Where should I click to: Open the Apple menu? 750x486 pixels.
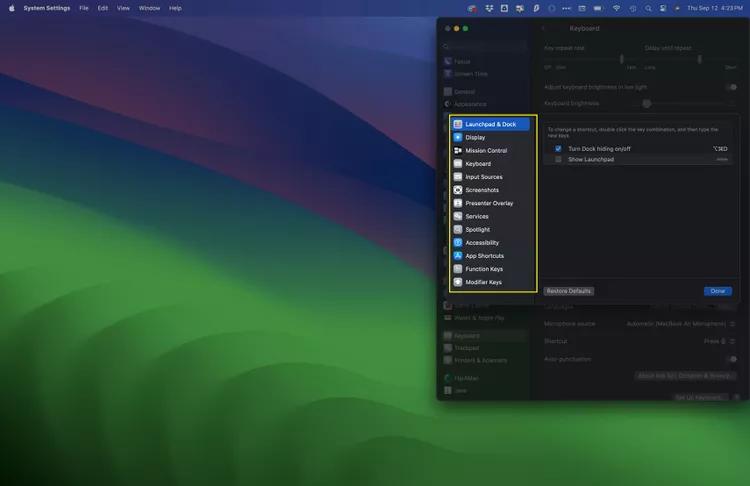[x=11, y=8]
